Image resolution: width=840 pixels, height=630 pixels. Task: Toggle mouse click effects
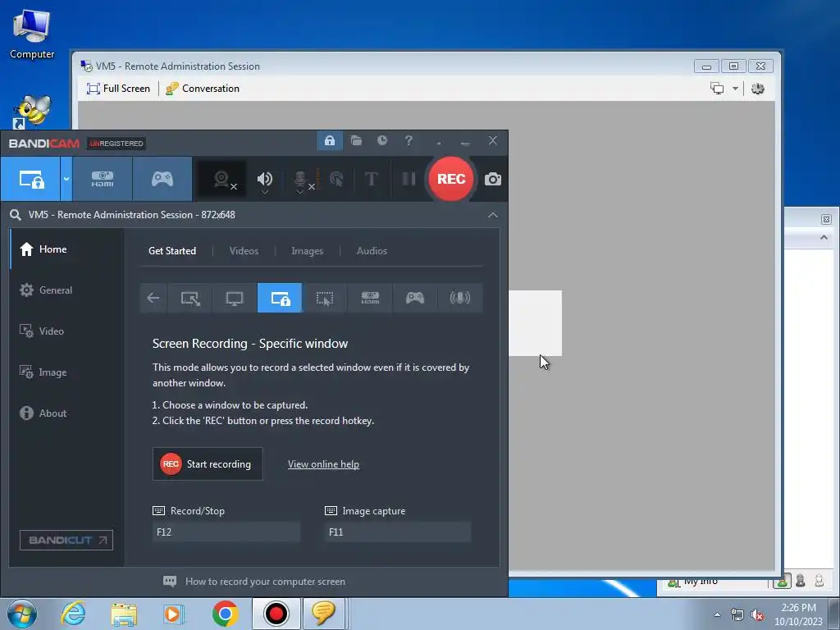click(336, 179)
